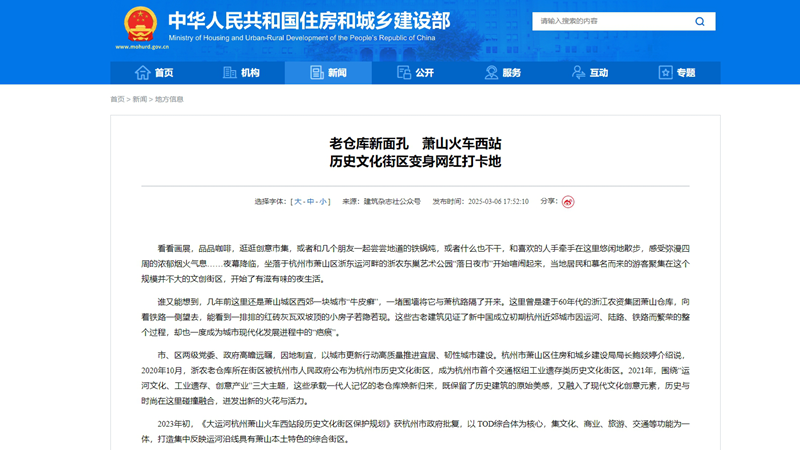Click the house icon beside 首页
Screen dimensions: 800x450
143,73
